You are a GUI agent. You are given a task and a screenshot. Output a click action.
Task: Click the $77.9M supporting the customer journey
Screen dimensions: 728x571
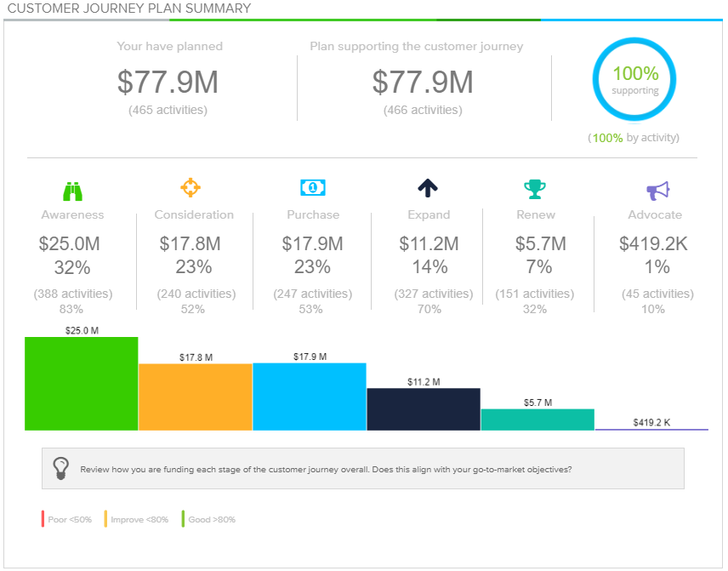423,83
